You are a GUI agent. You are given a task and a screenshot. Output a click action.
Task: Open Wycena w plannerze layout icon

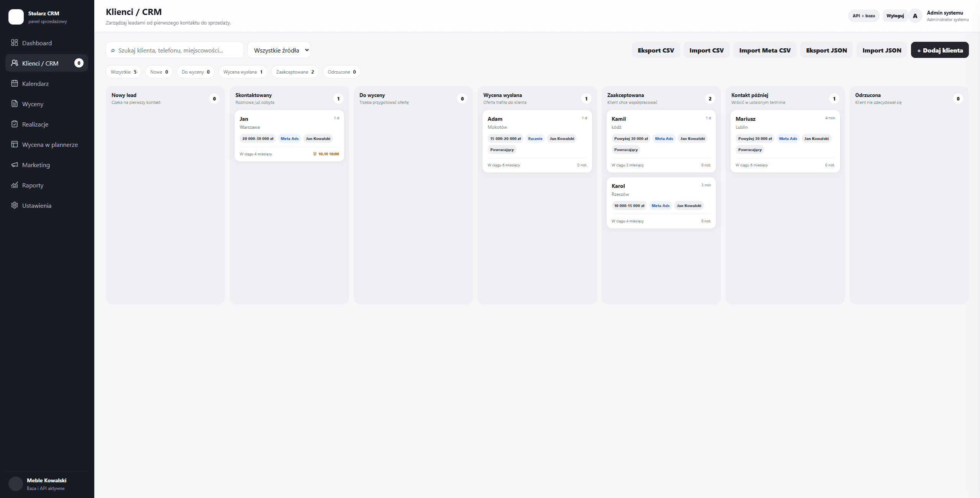pos(15,144)
